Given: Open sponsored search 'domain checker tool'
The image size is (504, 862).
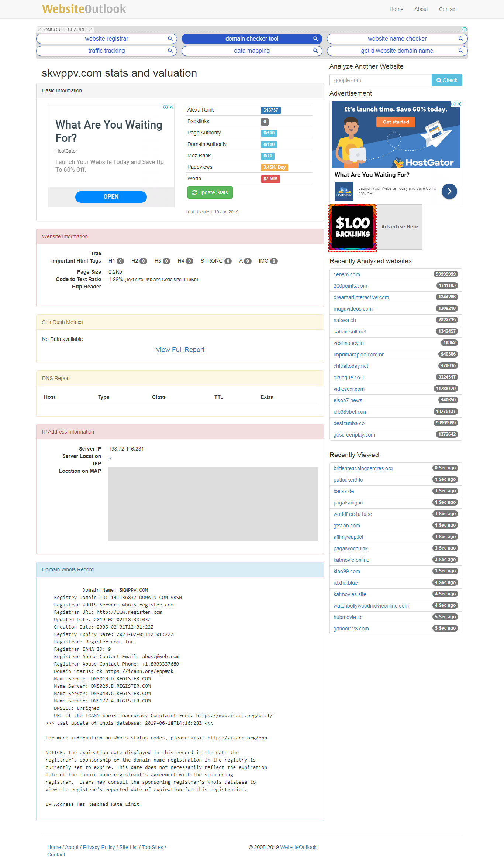Looking at the screenshot, I should tap(252, 39).
